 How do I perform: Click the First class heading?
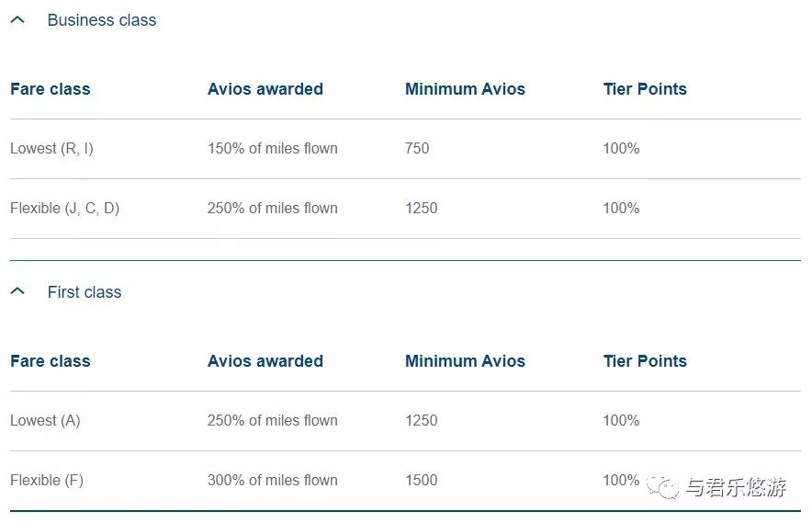pyautogui.click(x=85, y=291)
